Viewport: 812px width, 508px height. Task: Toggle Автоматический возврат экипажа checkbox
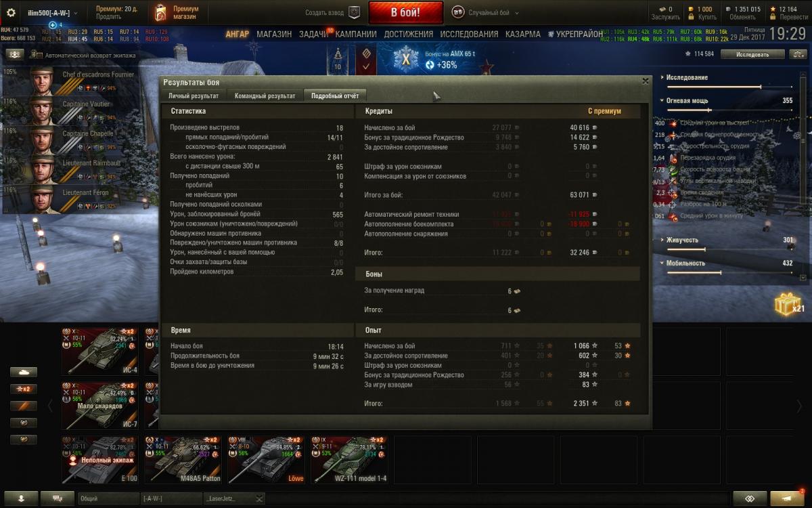pyautogui.click(x=39, y=56)
